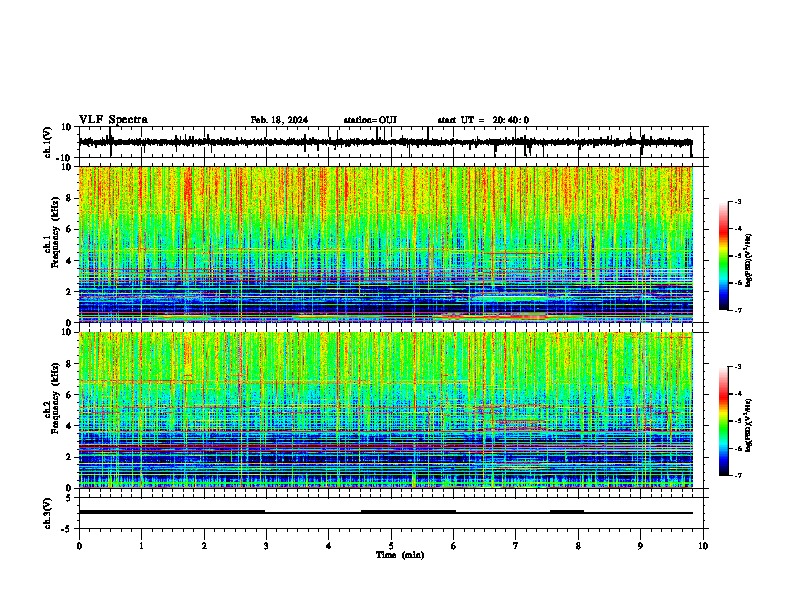Click the time axis tick label 10
Viewport: 792px width, 612px height.
coord(703,546)
